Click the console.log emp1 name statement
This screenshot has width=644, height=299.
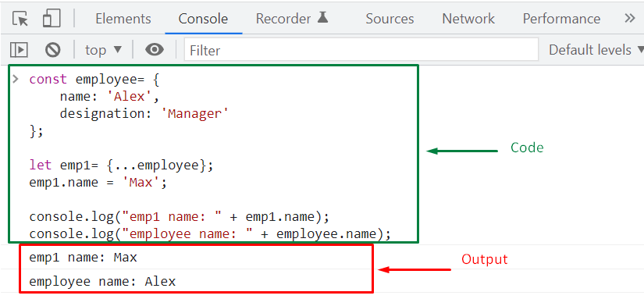(x=179, y=216)
